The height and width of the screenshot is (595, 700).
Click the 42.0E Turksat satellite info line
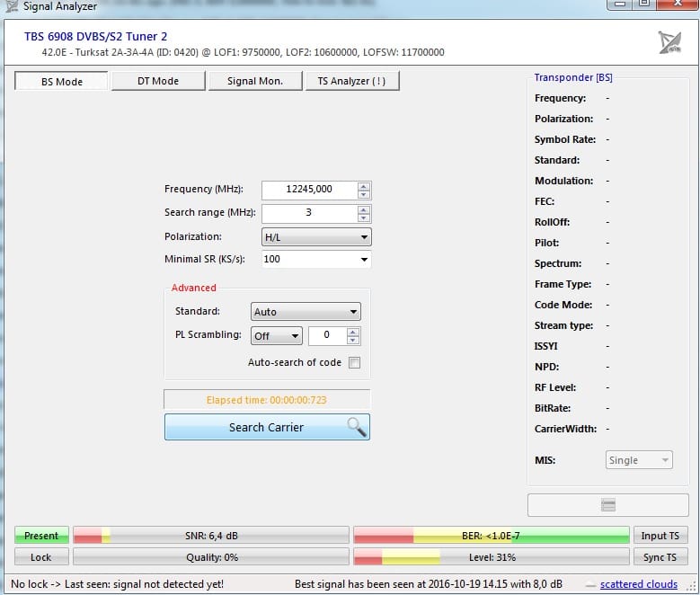pos(243,52)
